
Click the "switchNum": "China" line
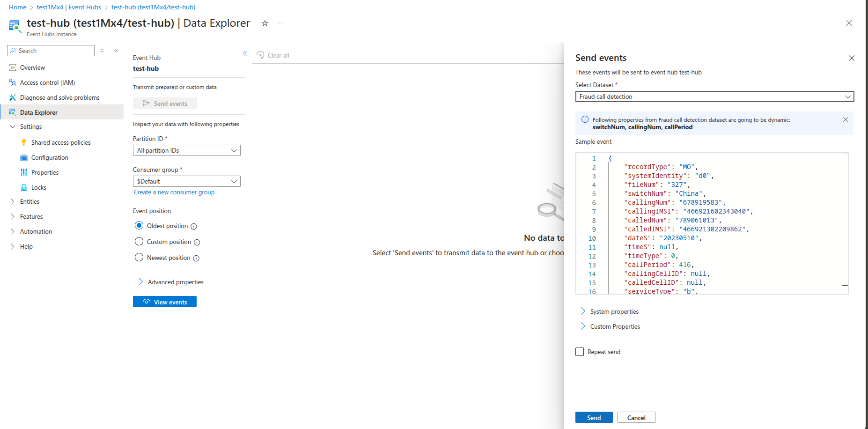tap(665, 193)
